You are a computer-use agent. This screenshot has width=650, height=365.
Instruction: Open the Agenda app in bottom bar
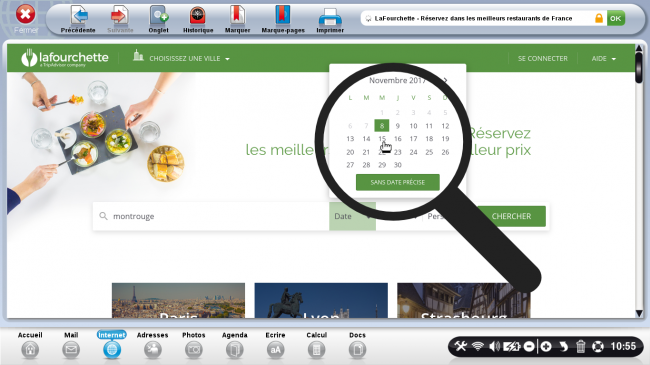(235, 345)
